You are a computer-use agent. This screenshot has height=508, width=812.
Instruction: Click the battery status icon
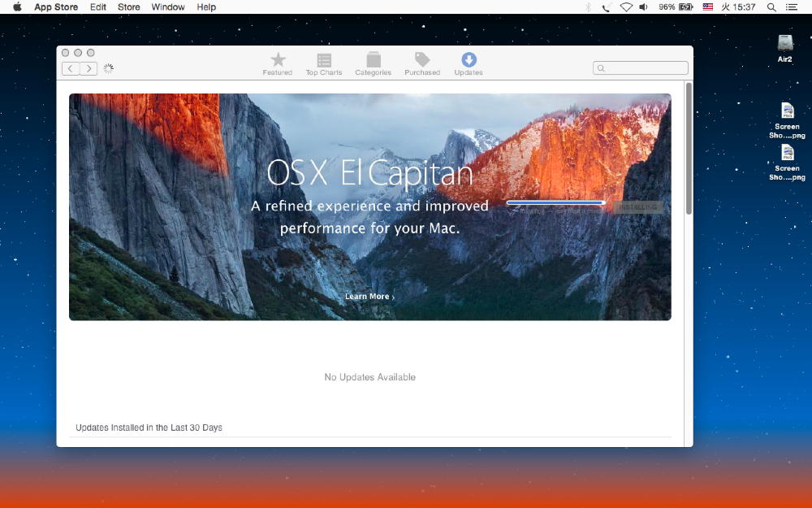685,7
